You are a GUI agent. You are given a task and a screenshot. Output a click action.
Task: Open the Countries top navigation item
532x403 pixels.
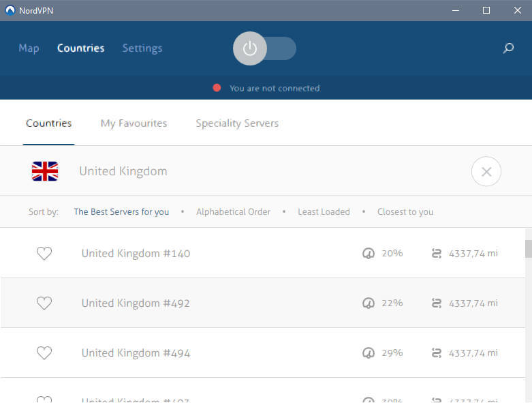[x=81, y=48]
